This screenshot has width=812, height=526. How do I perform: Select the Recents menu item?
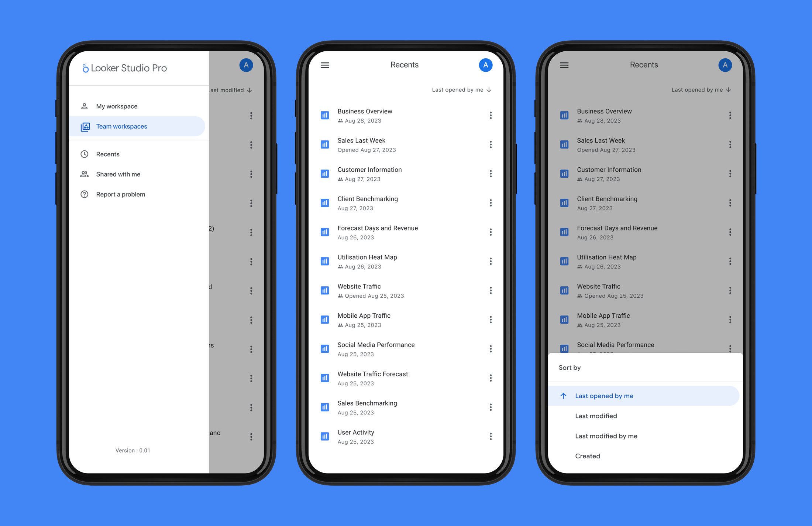tap(107, 154)
